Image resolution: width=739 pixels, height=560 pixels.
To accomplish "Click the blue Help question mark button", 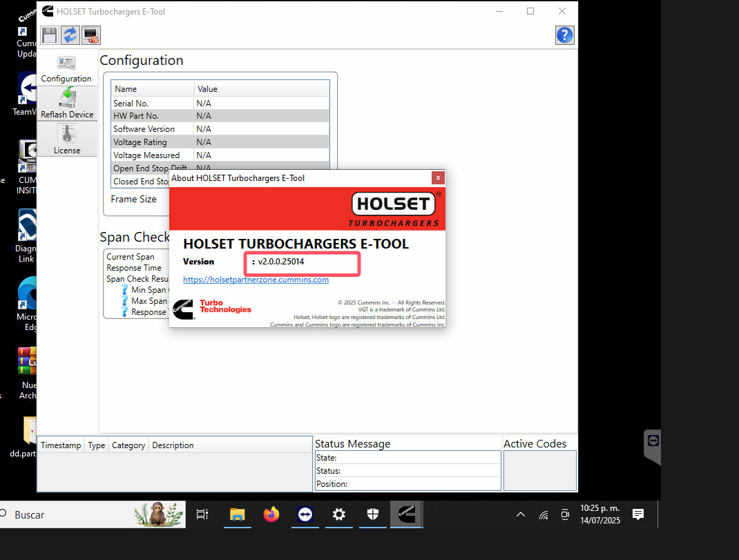I will [564, 35].
